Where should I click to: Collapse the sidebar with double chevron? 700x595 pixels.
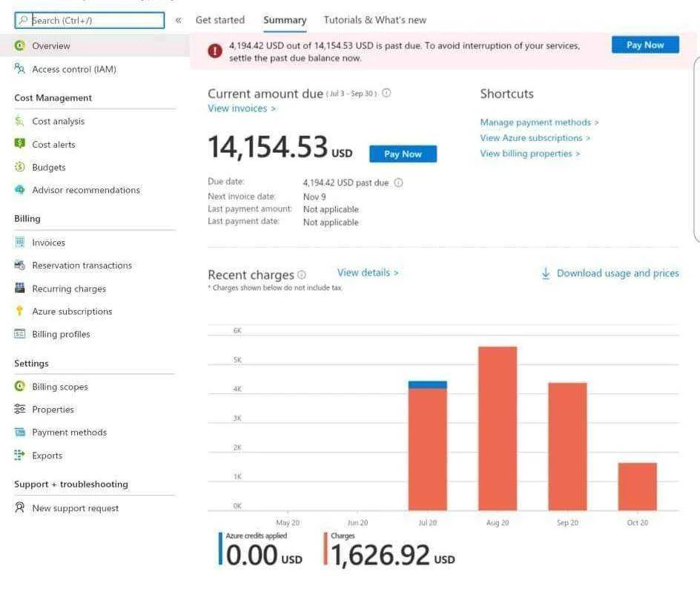click(x=179, y=20)
